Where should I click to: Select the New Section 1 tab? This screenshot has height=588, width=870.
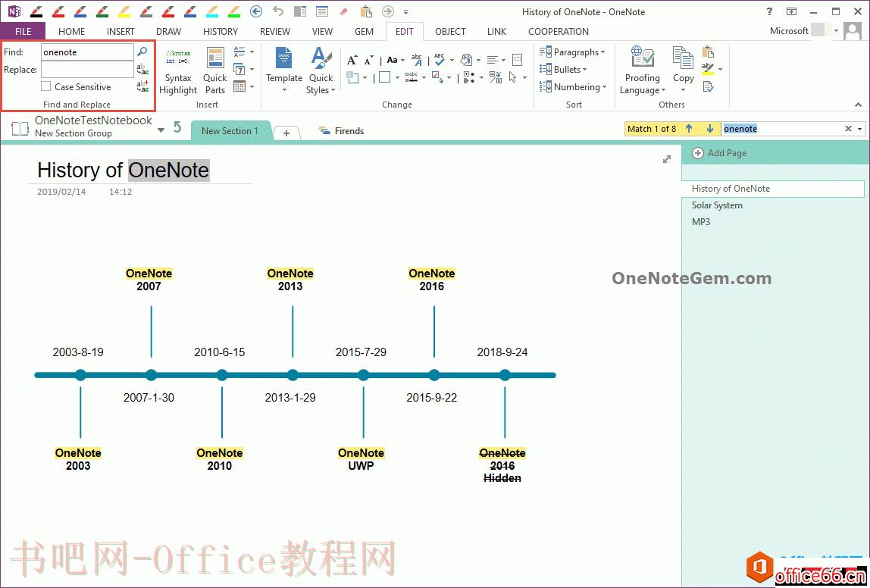230,131
